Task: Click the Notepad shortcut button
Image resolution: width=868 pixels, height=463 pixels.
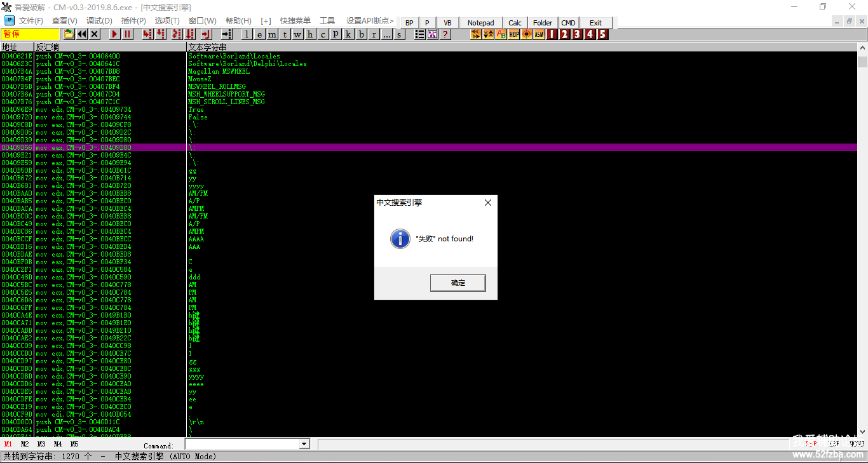Action: 480,23
